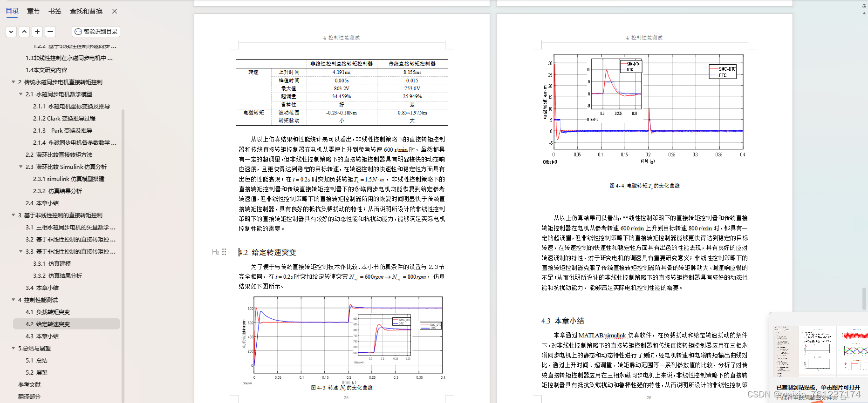Screen dimensions: 868x403
Task: Click the collapse-level up chevron button
Action: point(24,32)
